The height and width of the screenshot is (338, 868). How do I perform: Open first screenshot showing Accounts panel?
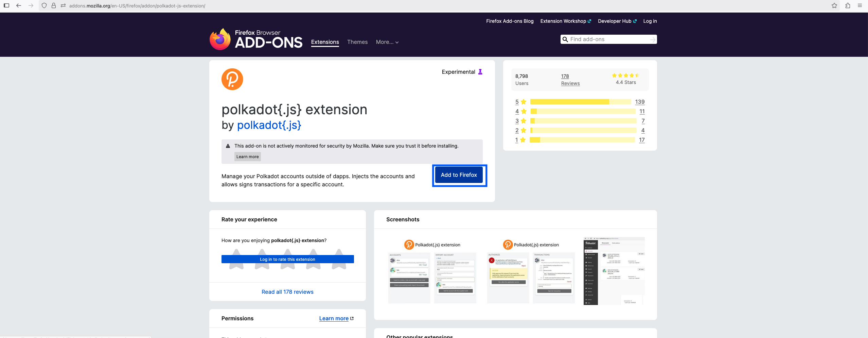pyautogui.click(x=432, y=271)
